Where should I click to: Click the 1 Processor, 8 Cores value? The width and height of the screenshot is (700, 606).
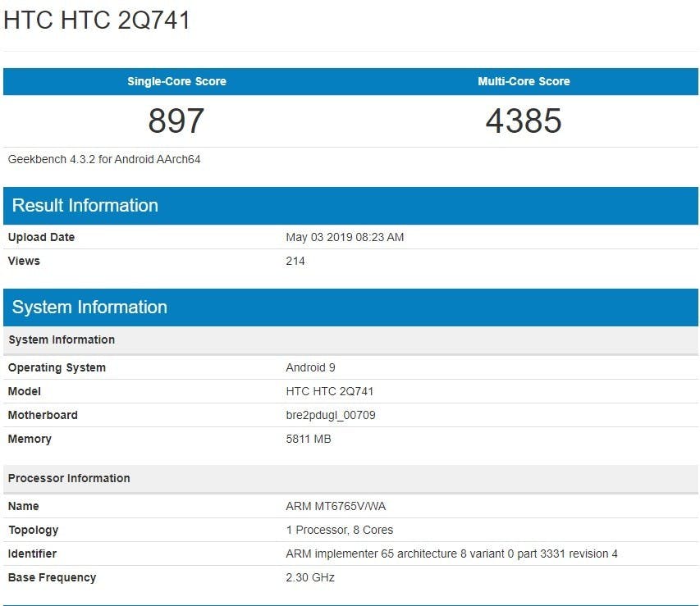(x=340, y=530)
